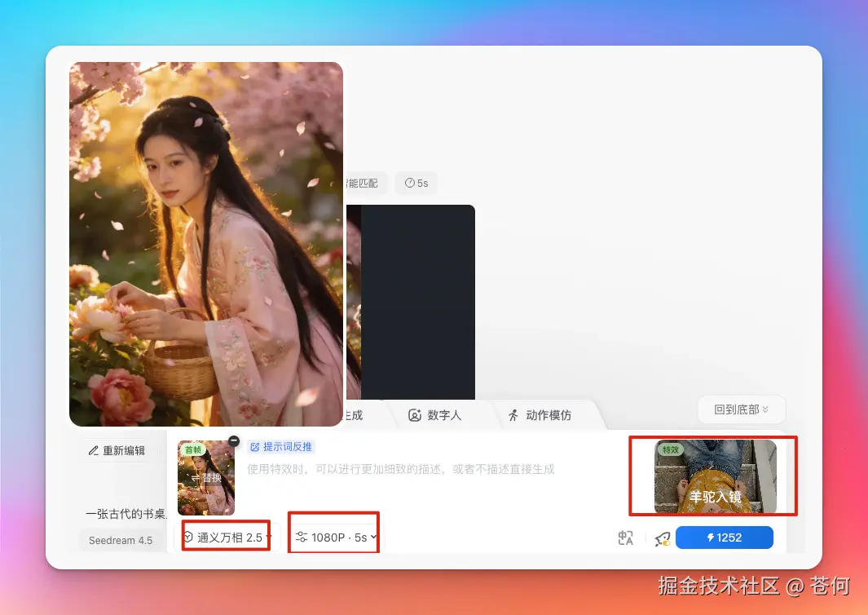Select the 数字人 digital human icon
Viewport: 868px width, 615px height.
click(x=416, y=415)
